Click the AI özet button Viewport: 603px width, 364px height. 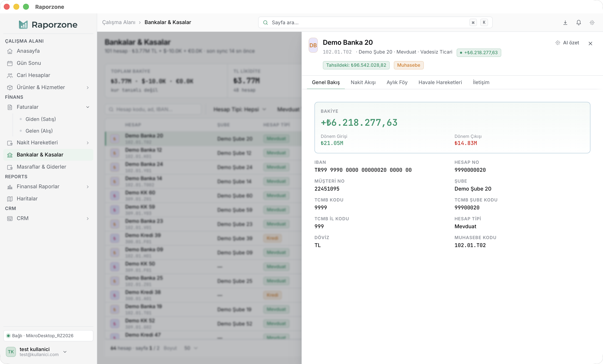coord(567,43)
